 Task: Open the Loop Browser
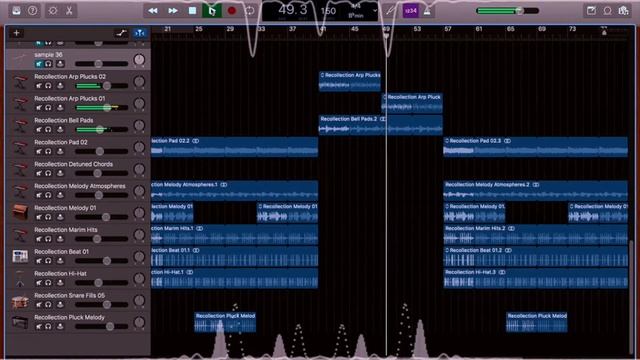click(x=607, y=11)
